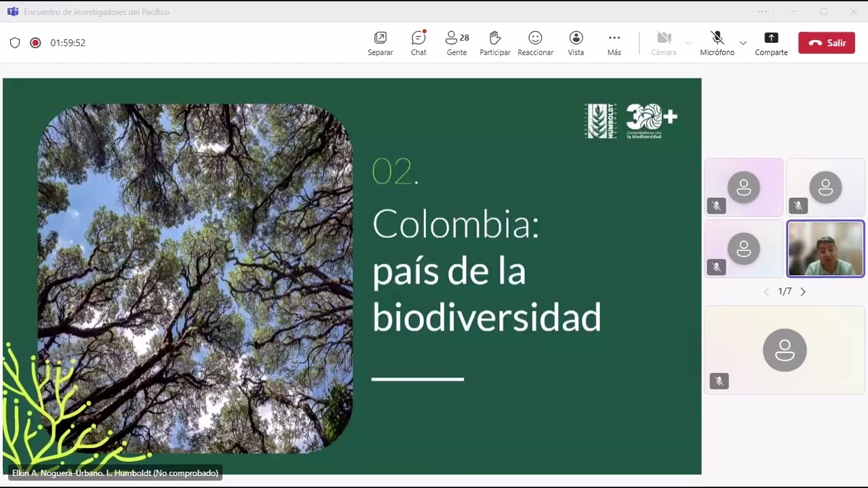The width and height of the screenshot is (868, 488).
Task: Go to previous participant page
Action: tap(766, 291)
